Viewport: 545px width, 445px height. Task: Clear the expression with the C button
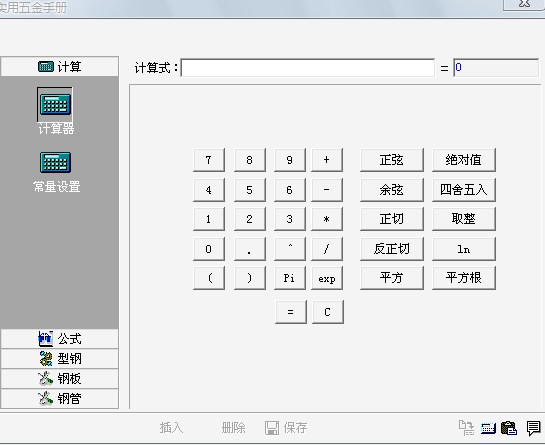tap(327, 312)
